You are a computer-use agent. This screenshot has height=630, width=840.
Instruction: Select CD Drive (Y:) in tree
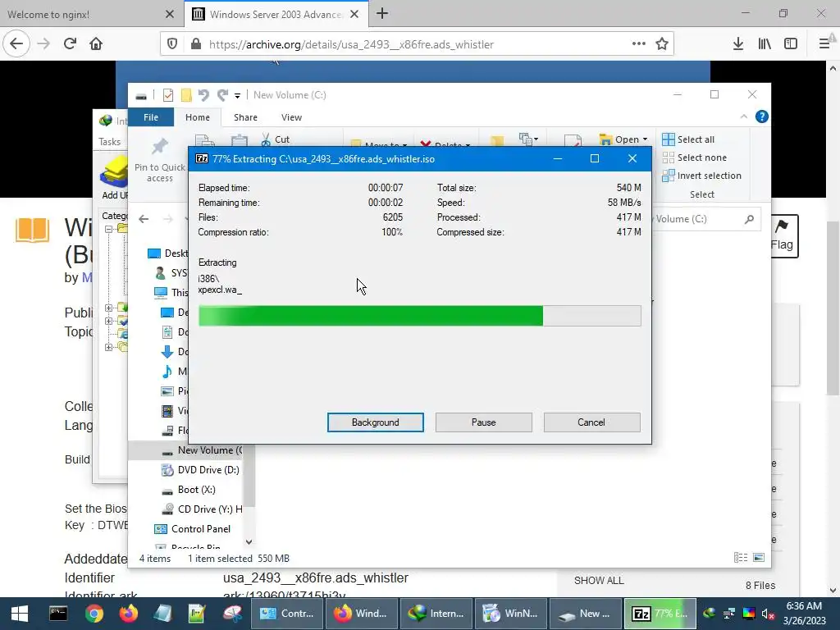coord(202,509)
